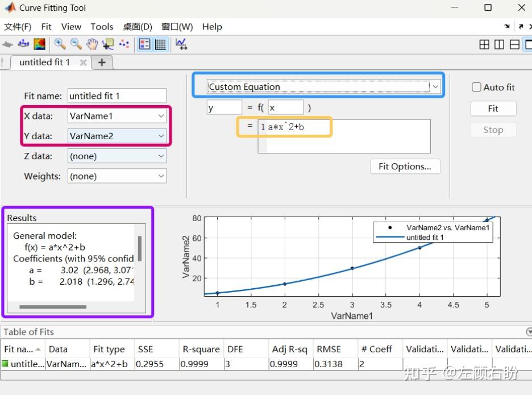
Task: Click the Data column header
Action: [67, 349]
